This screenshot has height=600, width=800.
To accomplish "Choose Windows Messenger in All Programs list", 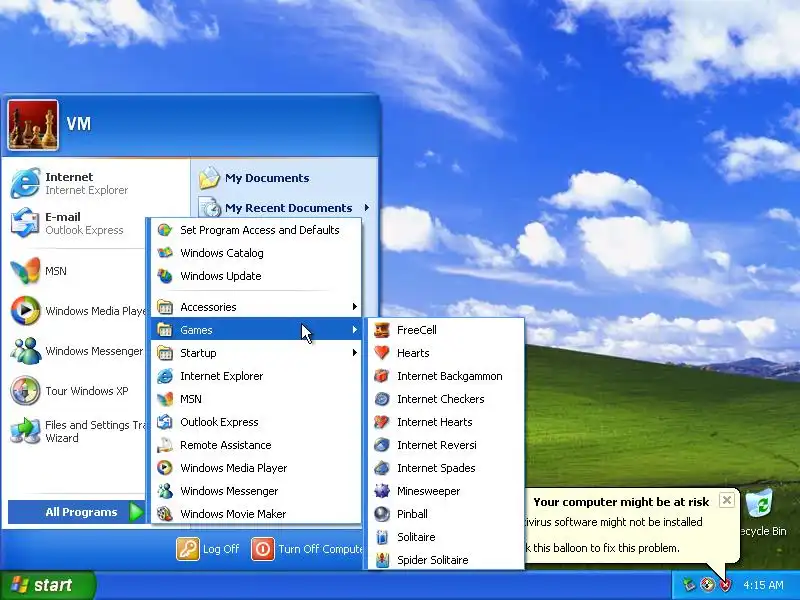I will tap(257, 491).
